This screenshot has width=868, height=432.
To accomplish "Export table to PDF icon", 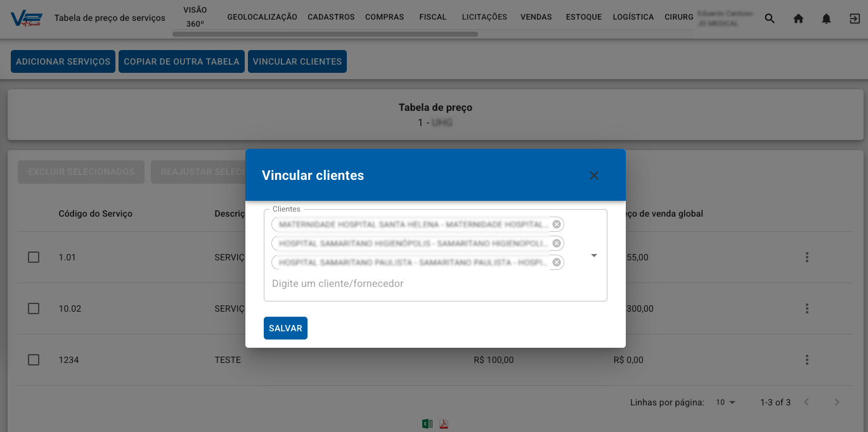I will click(444, 424).
